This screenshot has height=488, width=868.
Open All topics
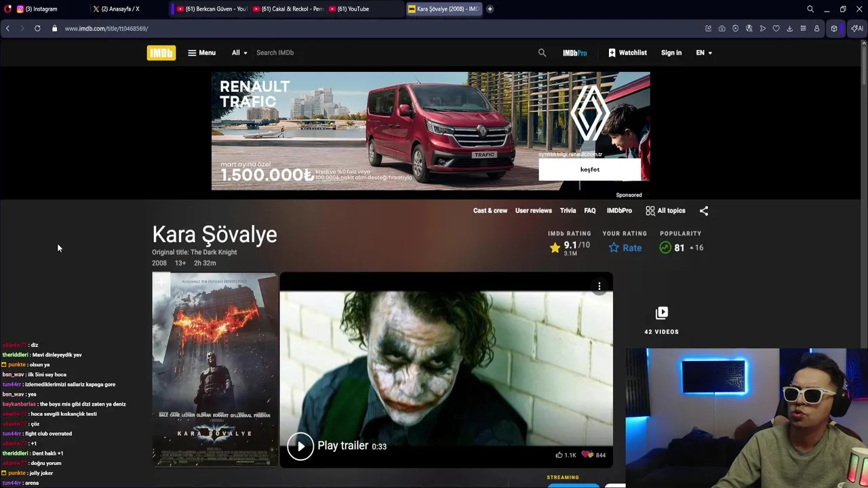[665, 211]
